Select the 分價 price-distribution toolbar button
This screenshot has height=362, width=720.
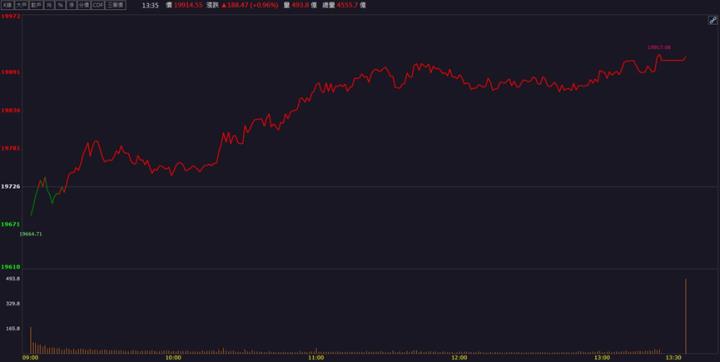[x=84, y=5]
